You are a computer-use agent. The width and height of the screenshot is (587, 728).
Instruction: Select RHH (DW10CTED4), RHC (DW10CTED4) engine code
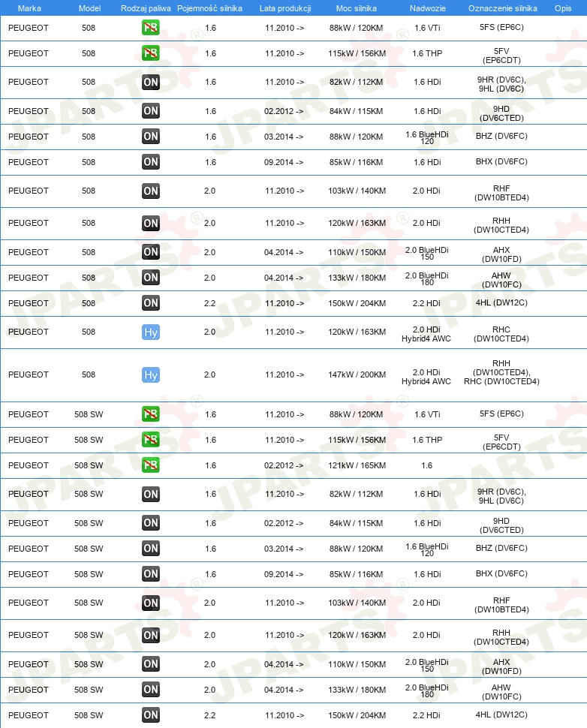[x=501, y=372]
